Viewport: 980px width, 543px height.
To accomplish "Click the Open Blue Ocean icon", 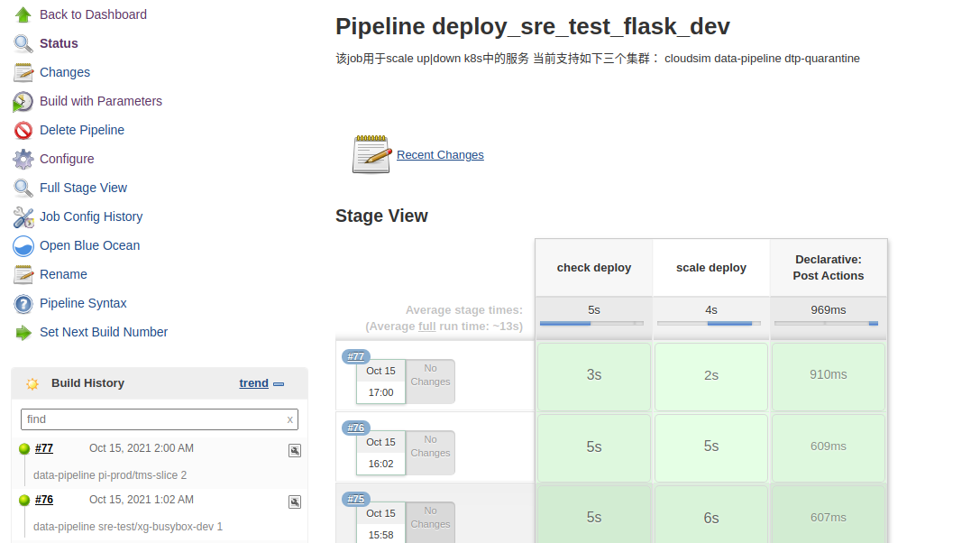I will tap(23, 245).
